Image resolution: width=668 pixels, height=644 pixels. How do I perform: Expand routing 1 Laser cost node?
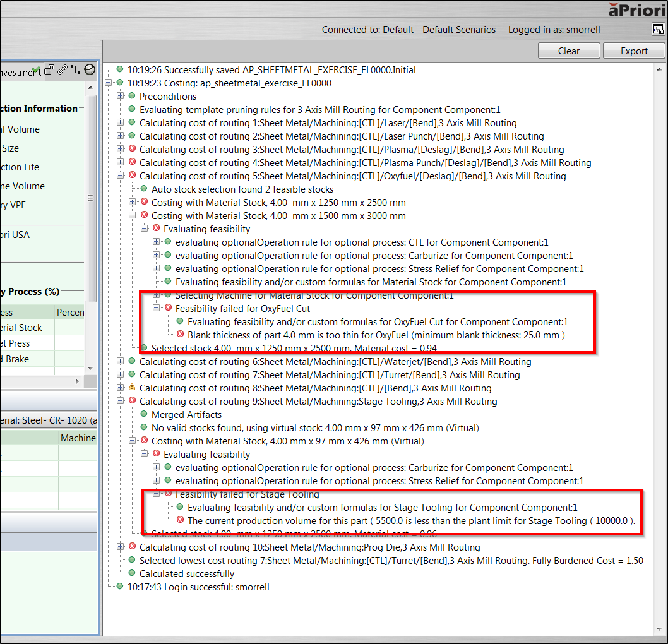[x=121, y=122]
